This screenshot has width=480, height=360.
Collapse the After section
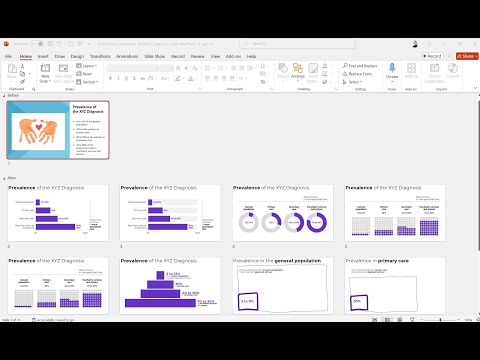[x=4, y=178]
